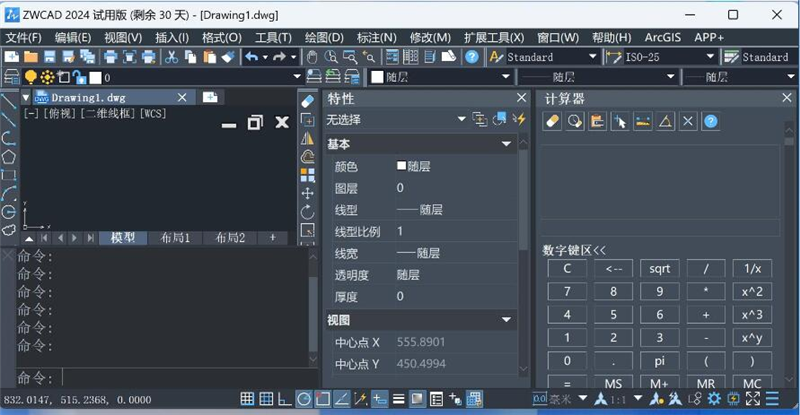Open workspace settings gear in status bar
Viewport: 800px width, 415px height.
(x=714, y=399)
